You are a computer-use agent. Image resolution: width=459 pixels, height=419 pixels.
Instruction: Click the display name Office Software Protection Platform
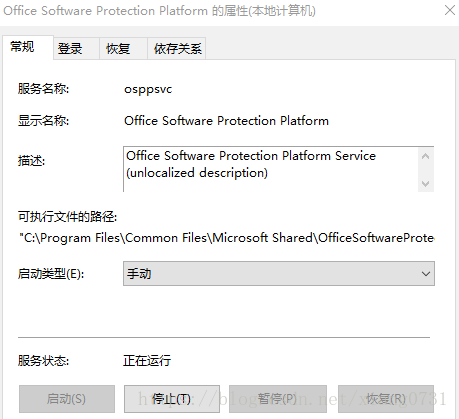[226, 121]
